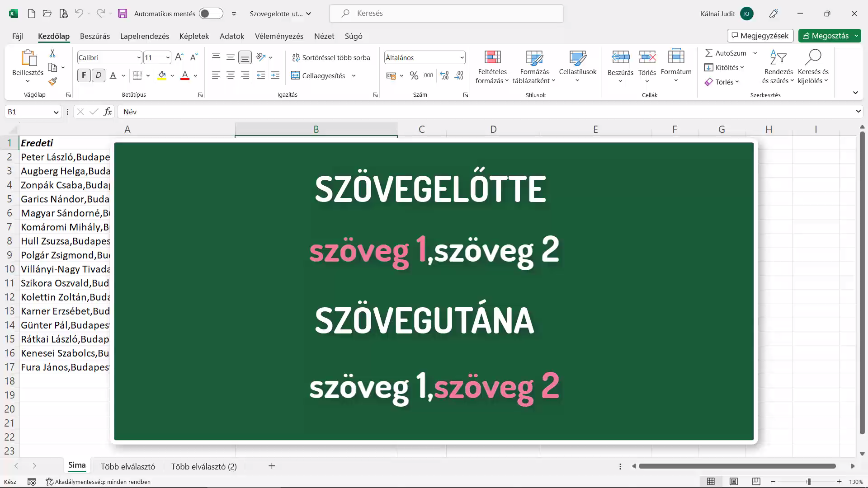This screenshot has height=488, width=868.
Task: Toggle Automatikus mentés switch
Action: (211, 14)
